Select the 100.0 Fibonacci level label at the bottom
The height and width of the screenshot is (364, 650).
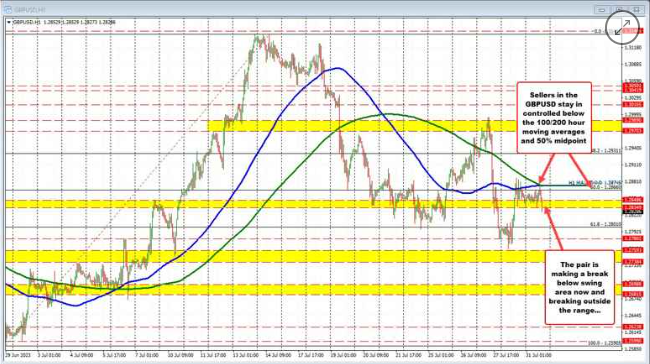[x=605, y=343]
